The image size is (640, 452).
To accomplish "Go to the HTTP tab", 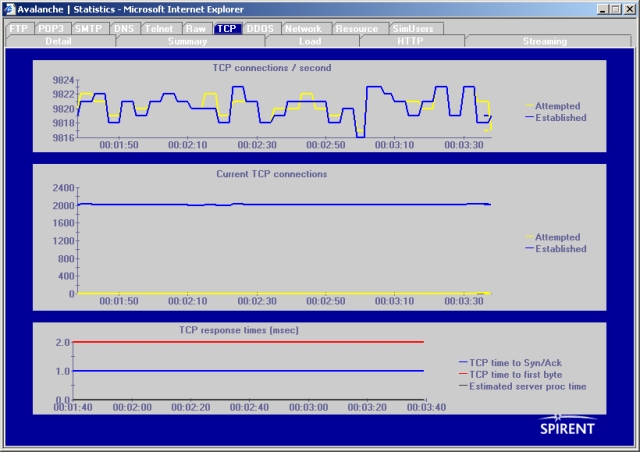I will coord(411,41).
